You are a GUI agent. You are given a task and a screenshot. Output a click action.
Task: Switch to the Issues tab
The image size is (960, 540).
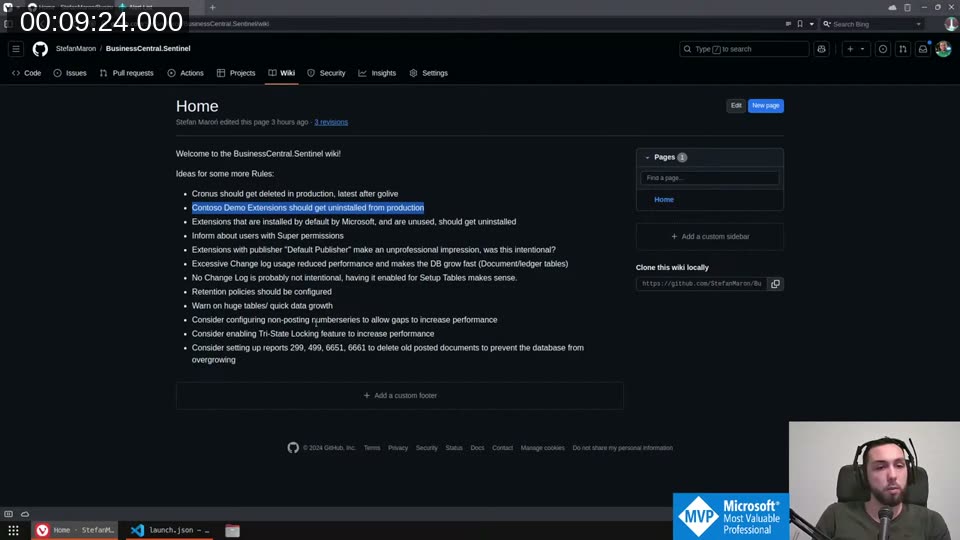tap(70, 73)
